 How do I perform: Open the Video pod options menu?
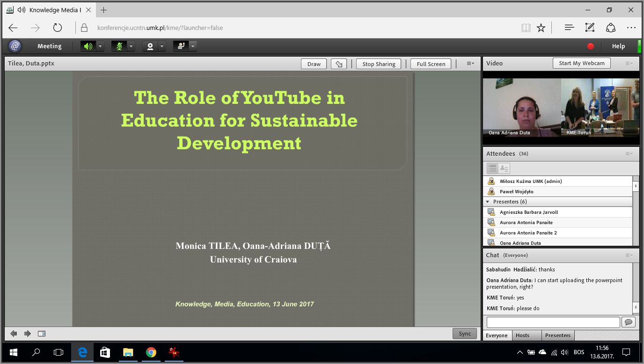tap(629, 63)
